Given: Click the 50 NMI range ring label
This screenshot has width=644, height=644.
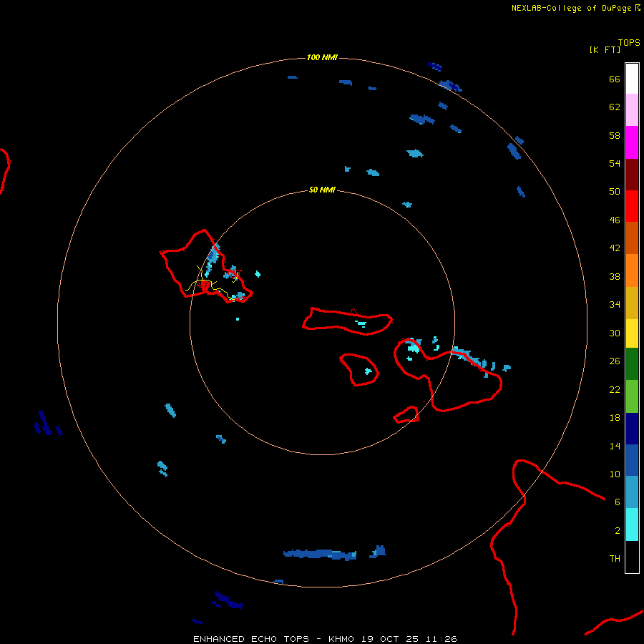Looking at the screenshot, I should tap(322, 190).
